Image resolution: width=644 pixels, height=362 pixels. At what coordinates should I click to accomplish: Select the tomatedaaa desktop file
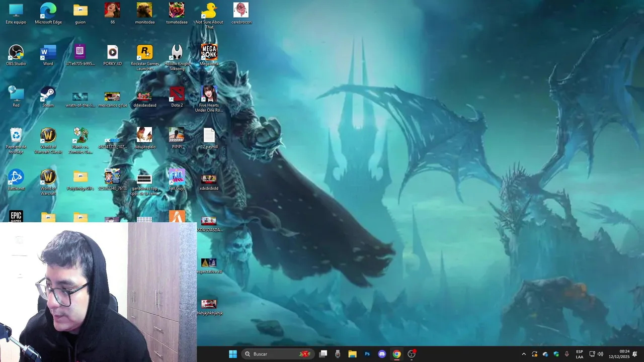click(x=177, y=14)
